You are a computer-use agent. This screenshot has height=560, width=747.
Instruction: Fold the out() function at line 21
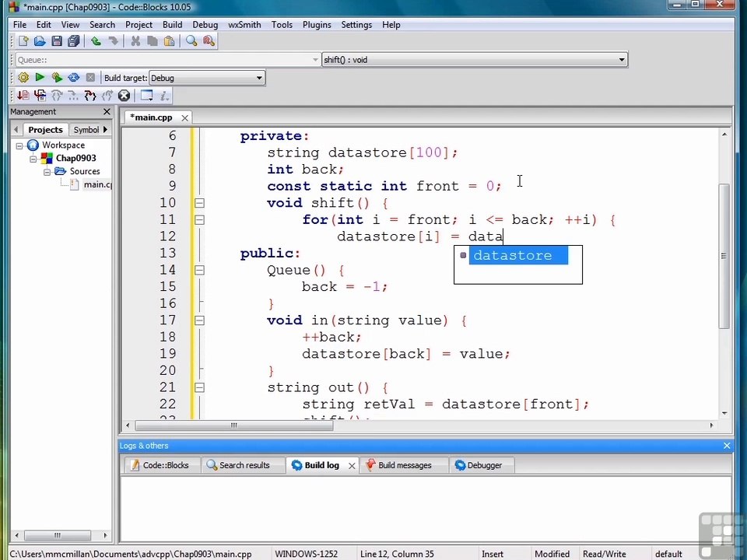tap(199, 387)
